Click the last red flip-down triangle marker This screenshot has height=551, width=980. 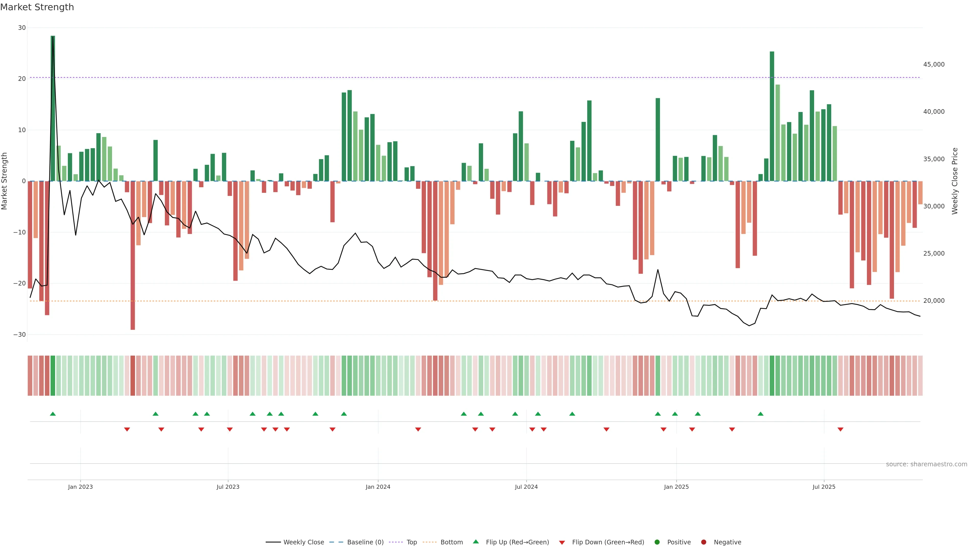click(x=840, y=429)
